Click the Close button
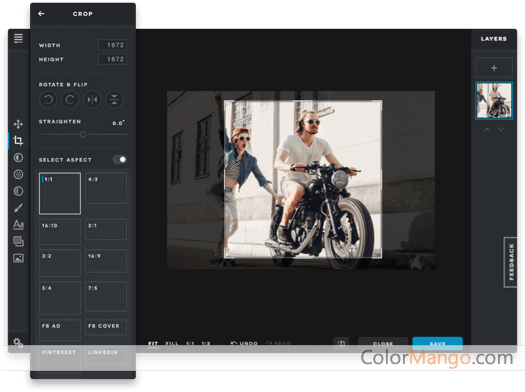This screenshot has height=392, width=525. (383, 343)
